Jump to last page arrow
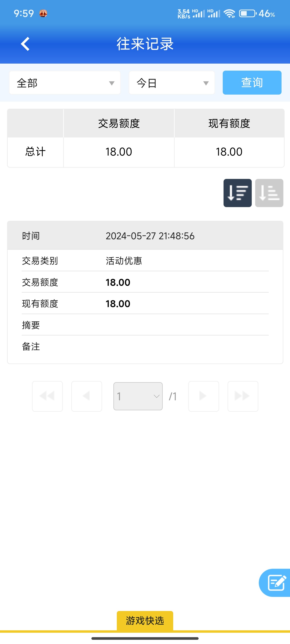The height and width of the screenshot is (644, 290). pos(243,396)
